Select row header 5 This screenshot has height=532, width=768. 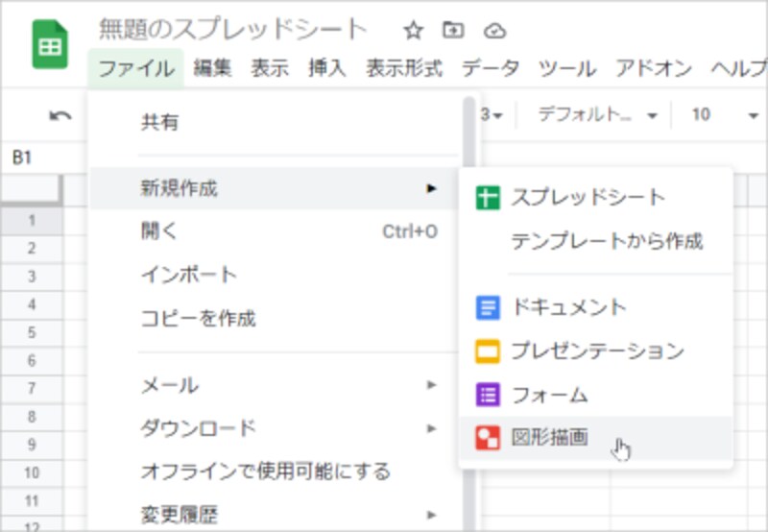(x=32, y=332)
